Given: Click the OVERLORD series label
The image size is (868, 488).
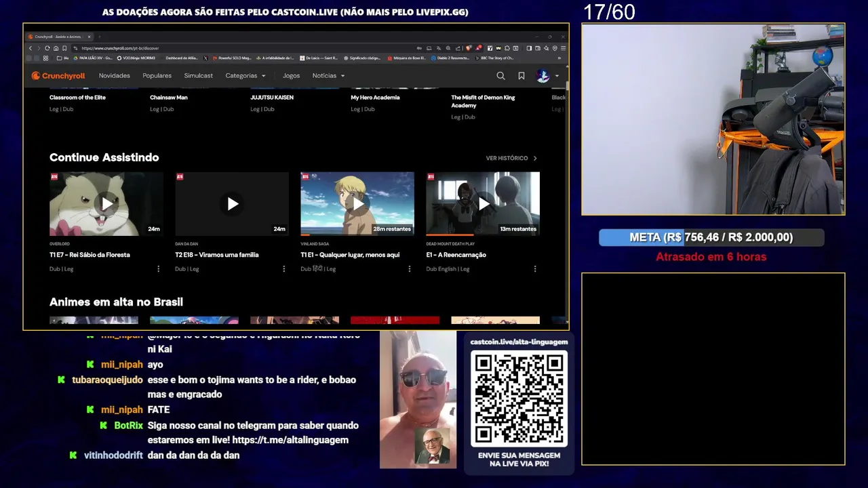Looking at the screenshot, I should (x=60, y=244).
